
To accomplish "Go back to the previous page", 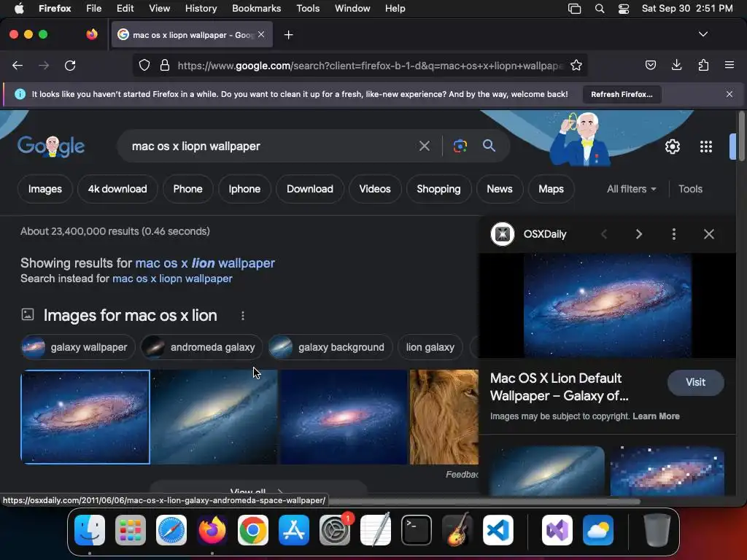I will pos(18,65).
